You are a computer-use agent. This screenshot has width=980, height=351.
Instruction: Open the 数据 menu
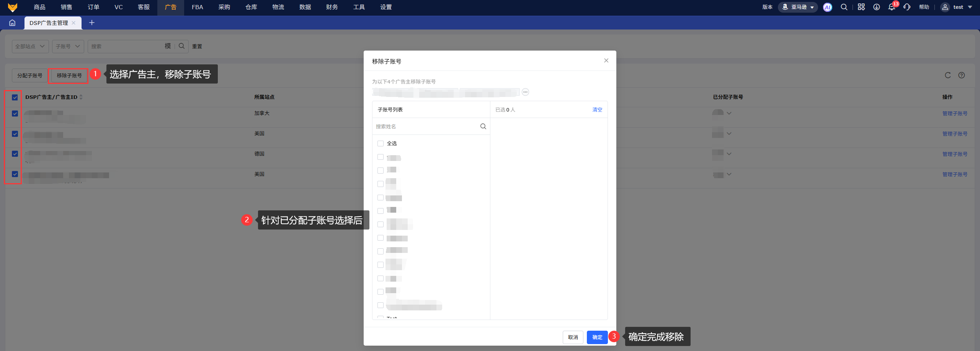pos(305,7)
